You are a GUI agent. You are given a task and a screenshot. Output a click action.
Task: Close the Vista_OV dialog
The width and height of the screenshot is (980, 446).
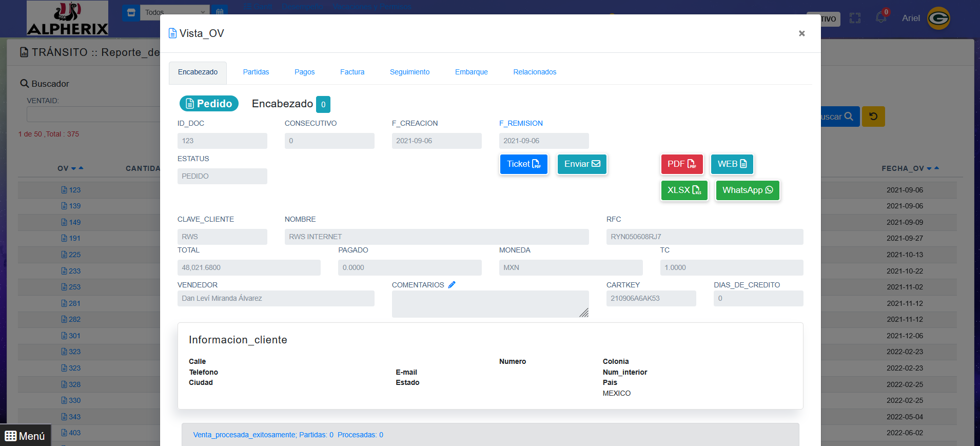tap(801, 33)
